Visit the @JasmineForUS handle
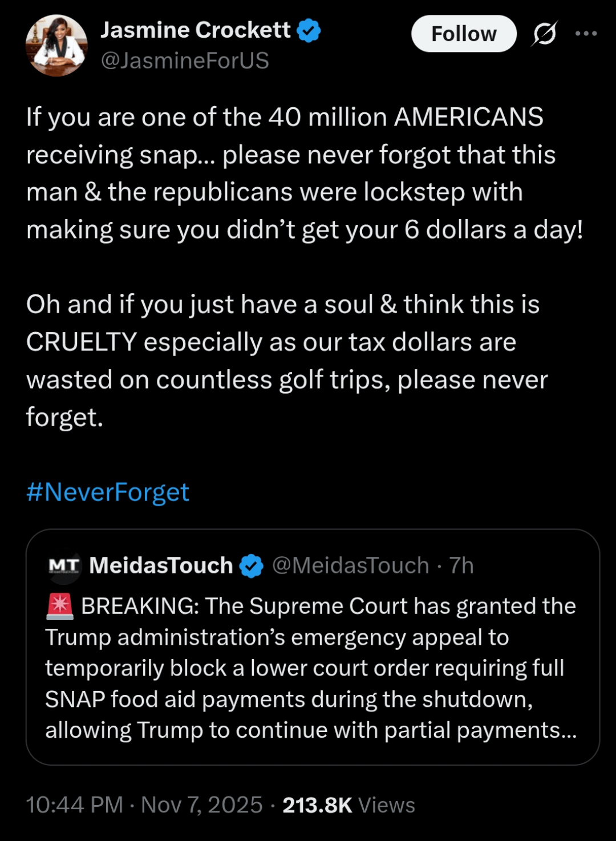 tap(185, 60)
